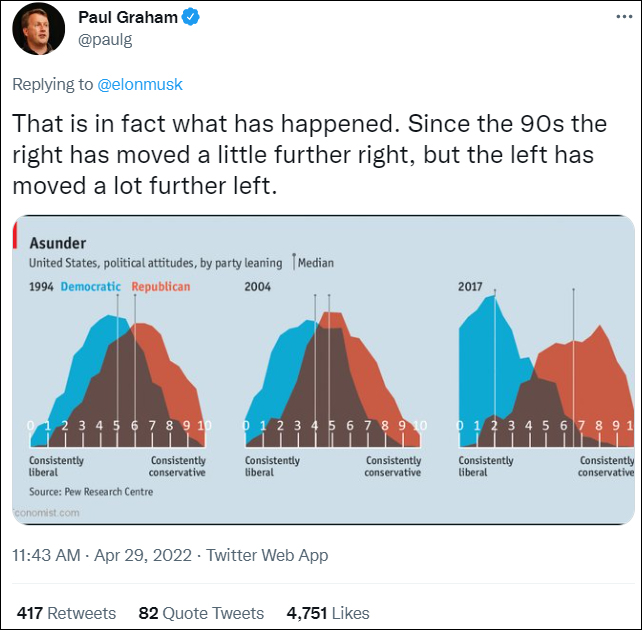Click the Asunder chart title
Viewport: 642px width, 630px height.
click(x=58, y=243)
